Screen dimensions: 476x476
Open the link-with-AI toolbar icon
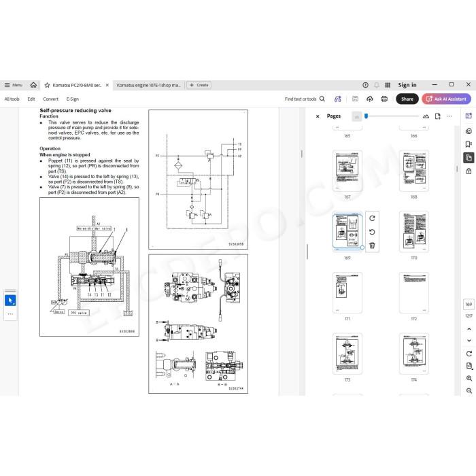click(x=337, y=99)
